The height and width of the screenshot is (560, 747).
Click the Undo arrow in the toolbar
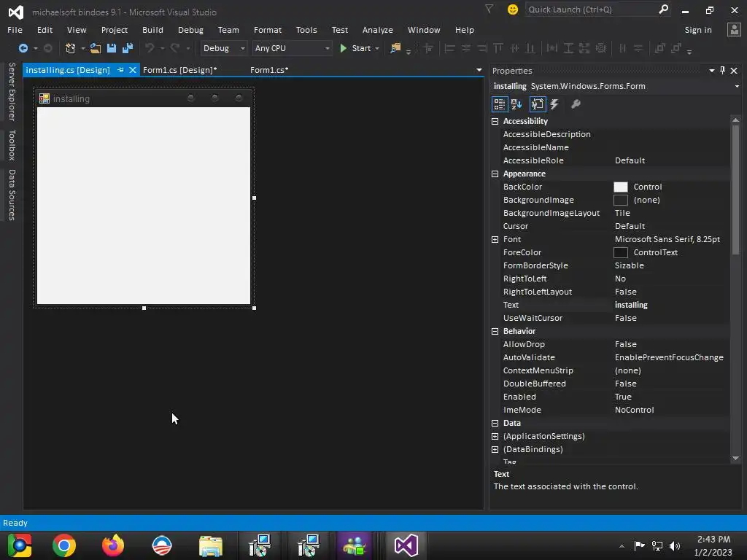pyautogui.click(x=150, y=48)
